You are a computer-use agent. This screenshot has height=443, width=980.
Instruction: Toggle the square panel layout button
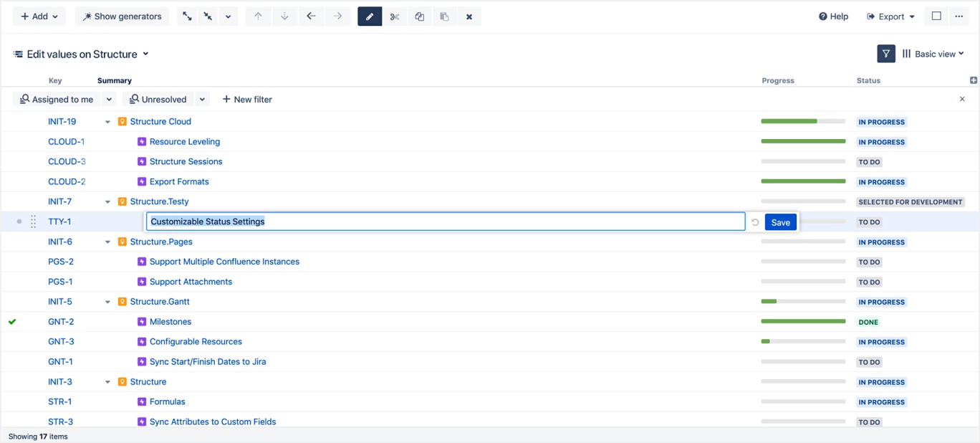[x=936, y=16]
